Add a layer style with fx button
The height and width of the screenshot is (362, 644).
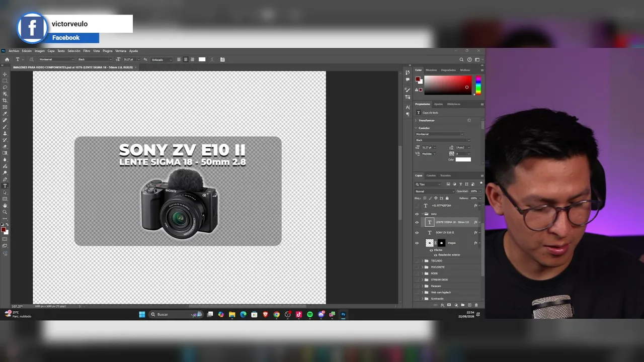coord(442,305)
